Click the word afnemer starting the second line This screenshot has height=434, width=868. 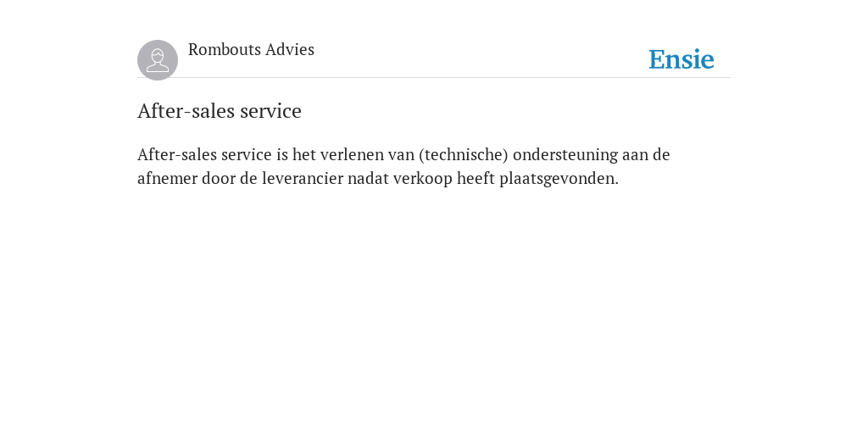click(167, 179)
